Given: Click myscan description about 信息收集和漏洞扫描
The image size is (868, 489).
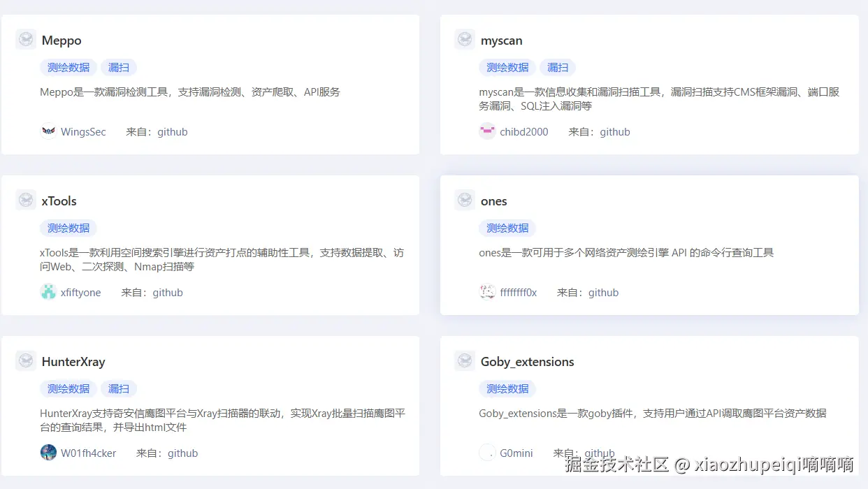Looking at the screenshot, I should click(x=660, y=99).
